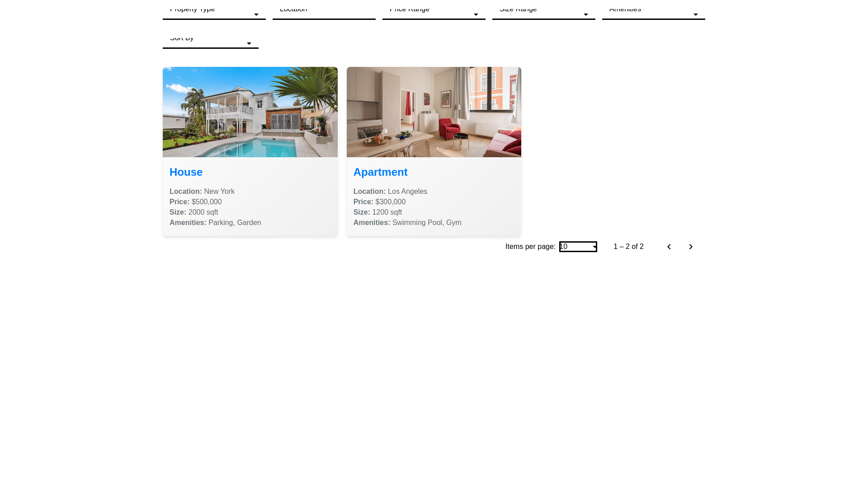Image resolution: width=868 pixels, height=488 pixels.
Task: Open the House listing title link
Action: (186, 172)
